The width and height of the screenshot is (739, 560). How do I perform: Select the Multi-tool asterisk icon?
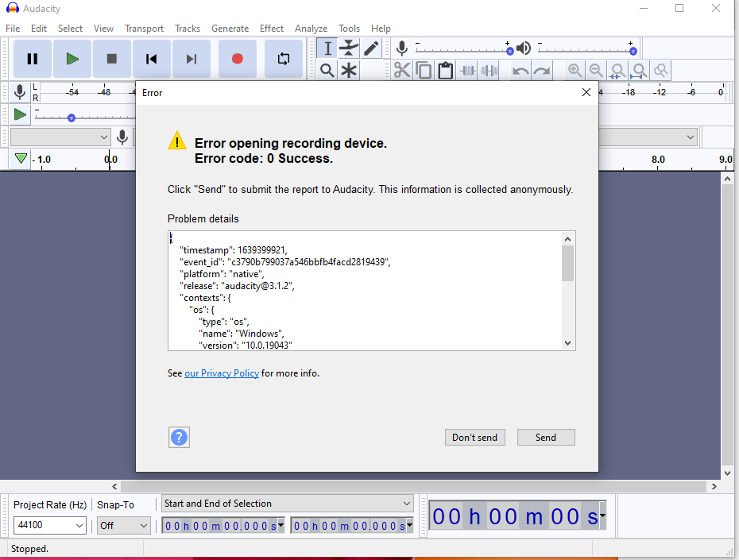(349, 71)
